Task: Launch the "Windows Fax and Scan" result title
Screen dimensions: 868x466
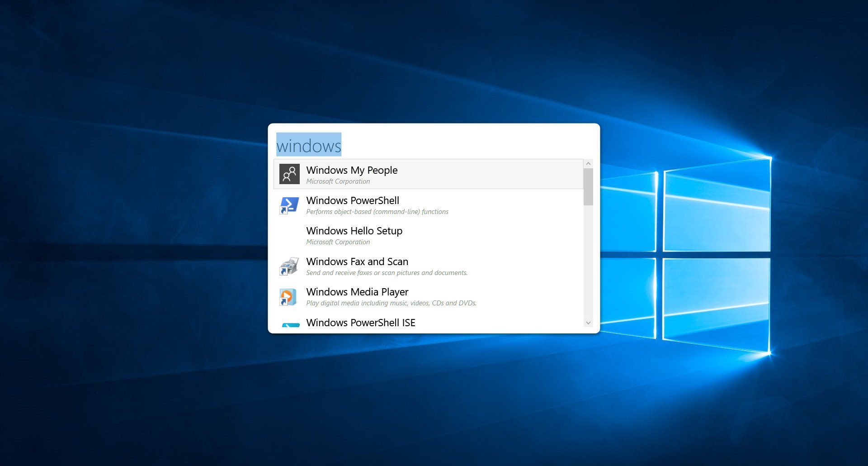Action: 357,262
